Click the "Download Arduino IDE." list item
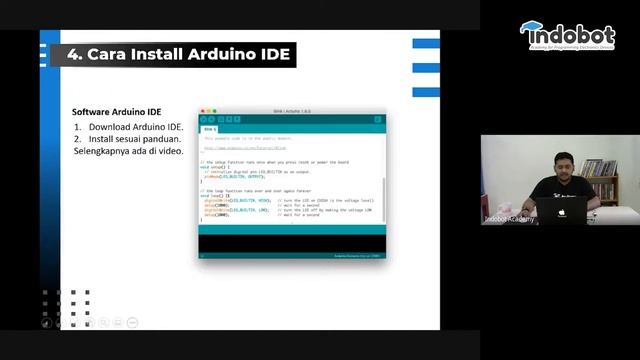Image resolution: width=640 pixels, height=360 pixels. pyautogui.click(x=136, y=127)
